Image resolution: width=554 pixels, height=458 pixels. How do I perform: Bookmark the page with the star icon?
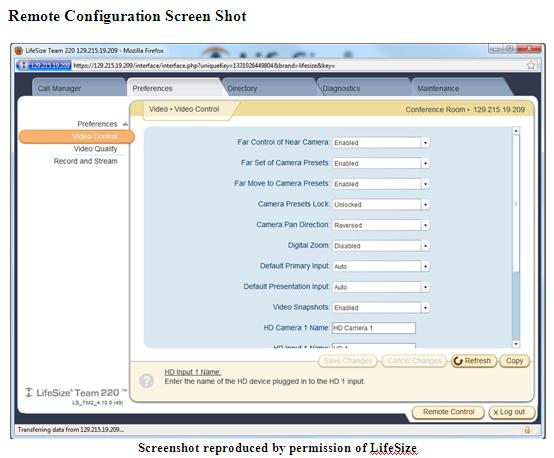tap(531, 65)
